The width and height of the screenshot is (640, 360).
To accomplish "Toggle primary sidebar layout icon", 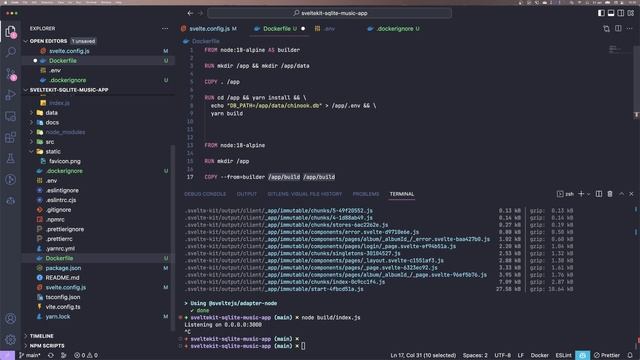I will (601, 13).
